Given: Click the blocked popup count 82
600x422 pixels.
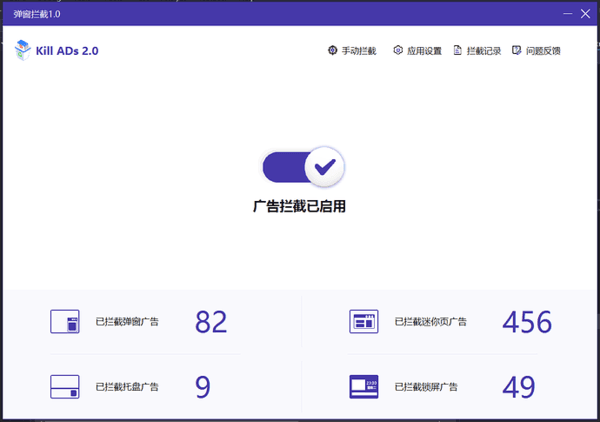Looking at the screenshot, I should 211,322.
